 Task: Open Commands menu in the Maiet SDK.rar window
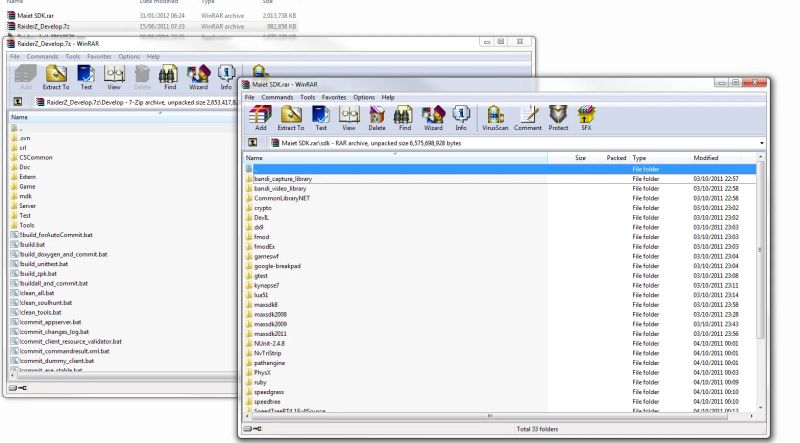[277, 97]
